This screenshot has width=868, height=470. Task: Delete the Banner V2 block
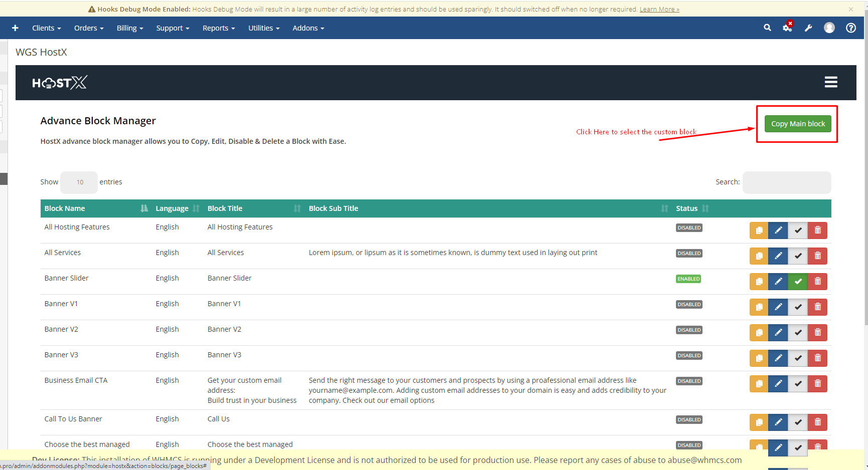[x=817, y=333]
